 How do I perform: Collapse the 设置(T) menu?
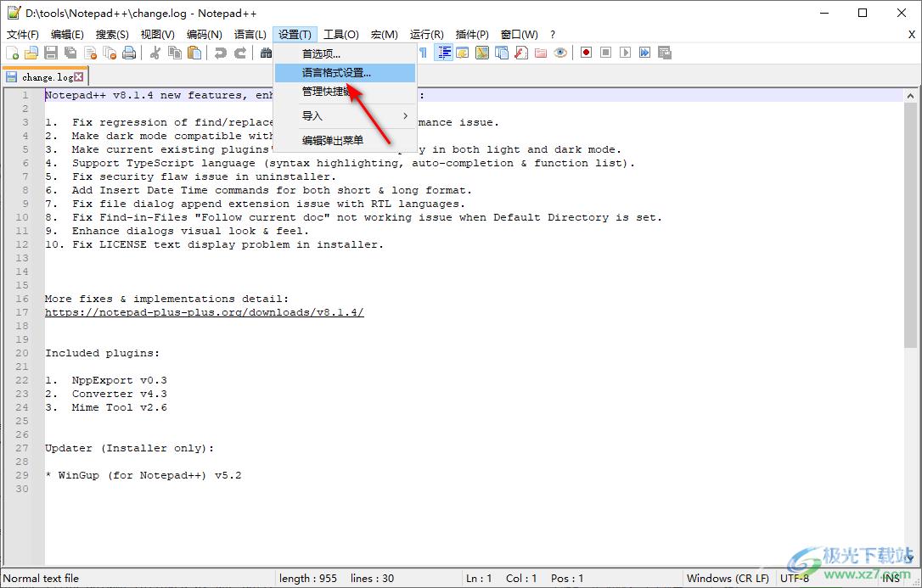pos(295,35)
